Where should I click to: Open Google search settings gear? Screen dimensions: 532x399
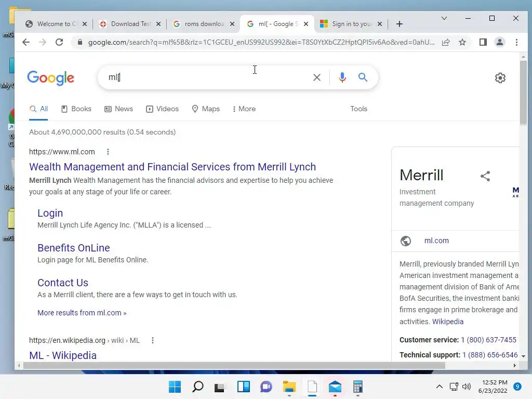click(500, 78)
